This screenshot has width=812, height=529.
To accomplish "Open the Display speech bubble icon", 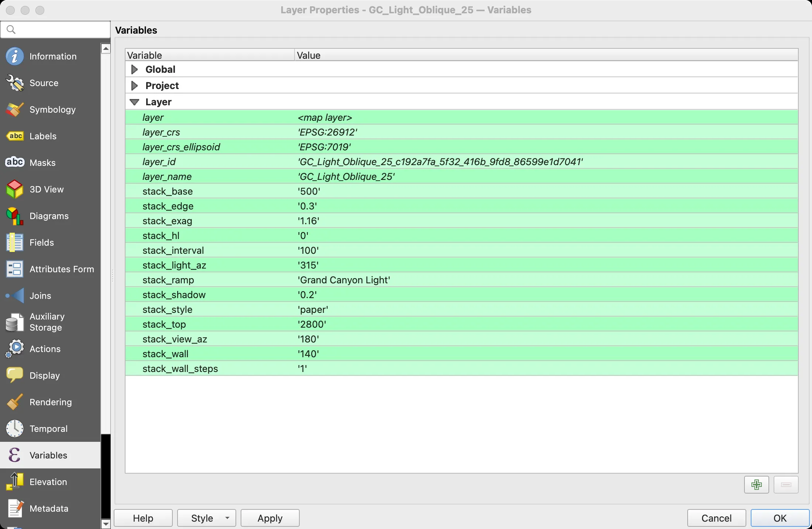I will (15, 375).
